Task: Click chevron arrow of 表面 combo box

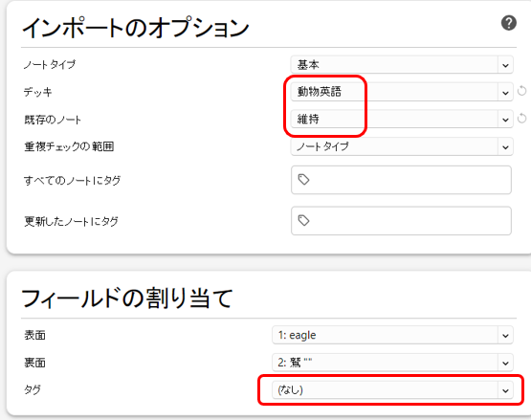Action: (505, 336)
